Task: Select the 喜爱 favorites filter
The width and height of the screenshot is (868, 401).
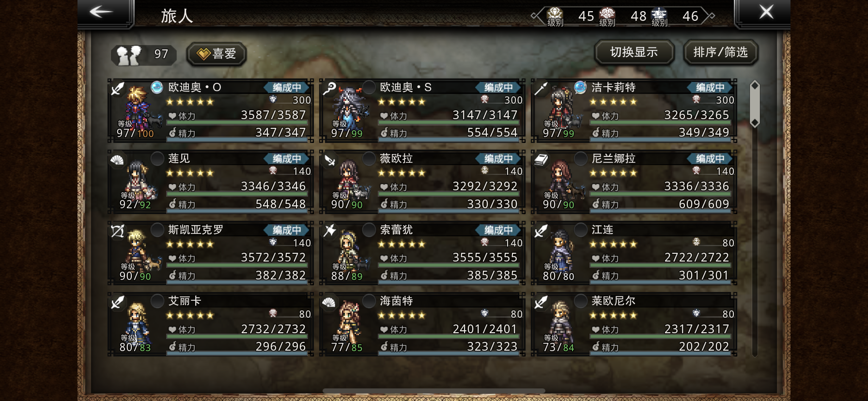Action: [x=217, y=54]
